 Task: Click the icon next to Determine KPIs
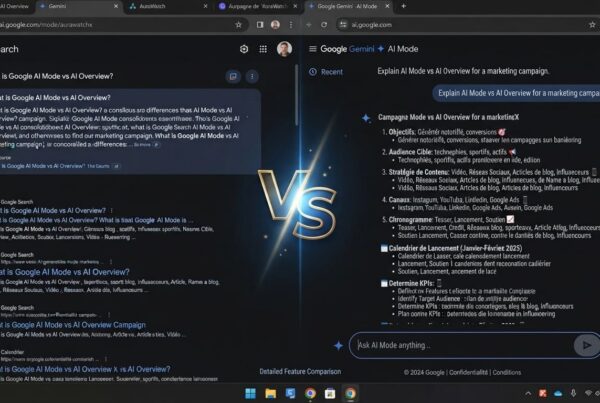[439, 283]
